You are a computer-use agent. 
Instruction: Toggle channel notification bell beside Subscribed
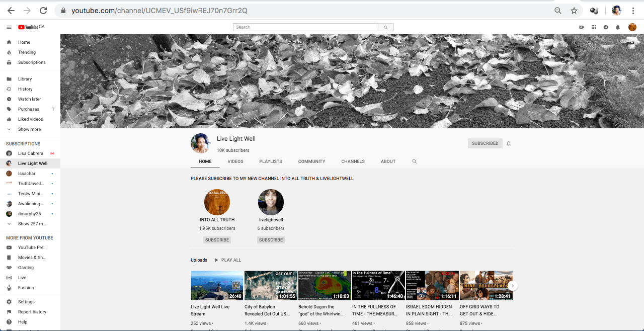click(x=509, y=143)
